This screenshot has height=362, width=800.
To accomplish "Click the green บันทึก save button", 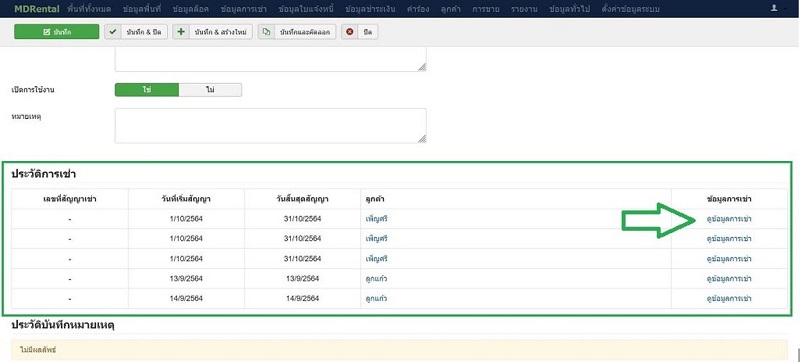I will (56, 32).
